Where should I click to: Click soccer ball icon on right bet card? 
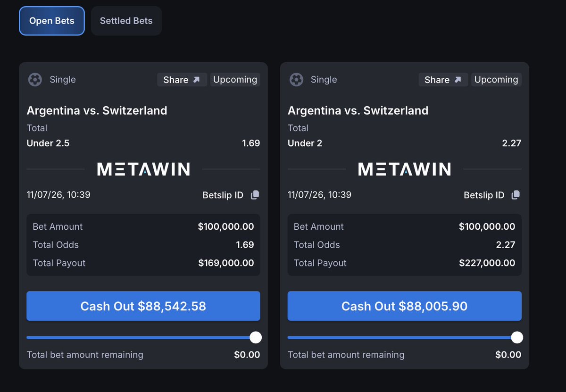pyautogui.click(x=296, y=79)
